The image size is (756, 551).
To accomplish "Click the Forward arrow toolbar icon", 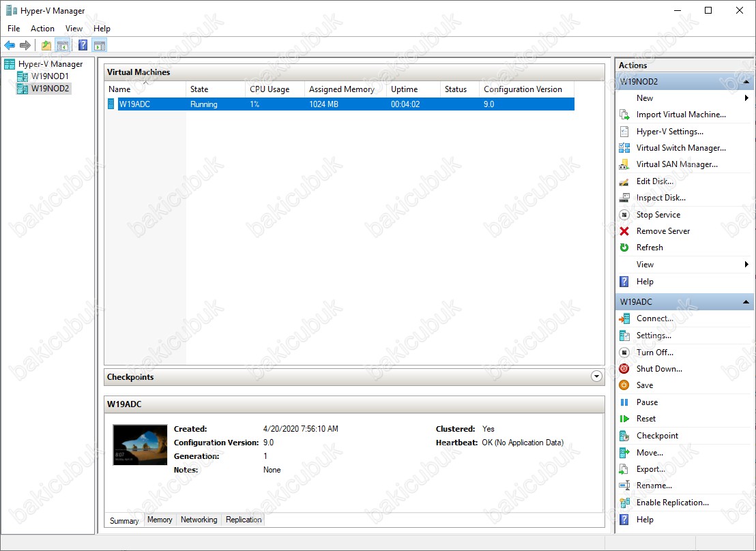I will (x=25, y=45).
